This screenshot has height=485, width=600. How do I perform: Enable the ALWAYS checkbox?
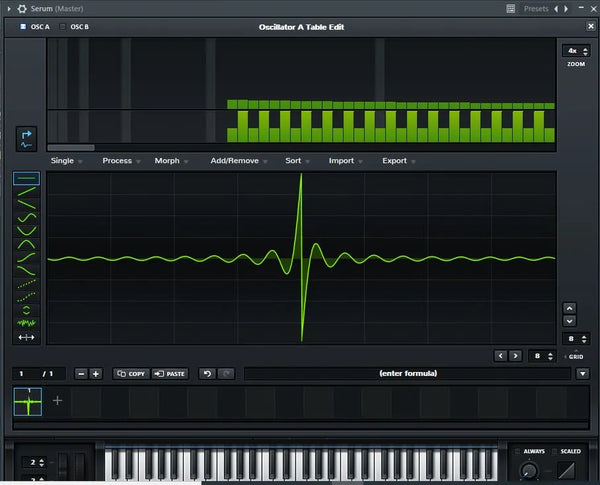point(517,452)
